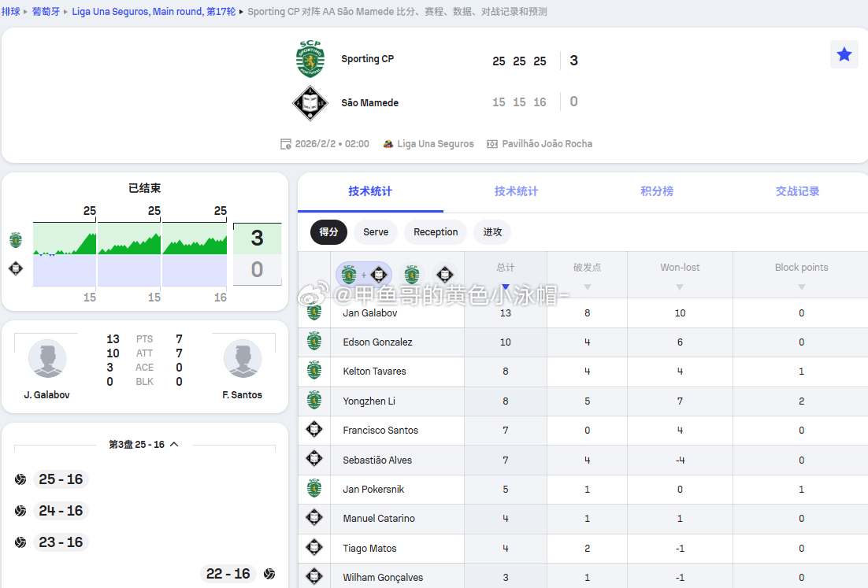Click team logo in Sebastião Alves row
The width and height of the screenshot is (868, 588).
point(314,459)
